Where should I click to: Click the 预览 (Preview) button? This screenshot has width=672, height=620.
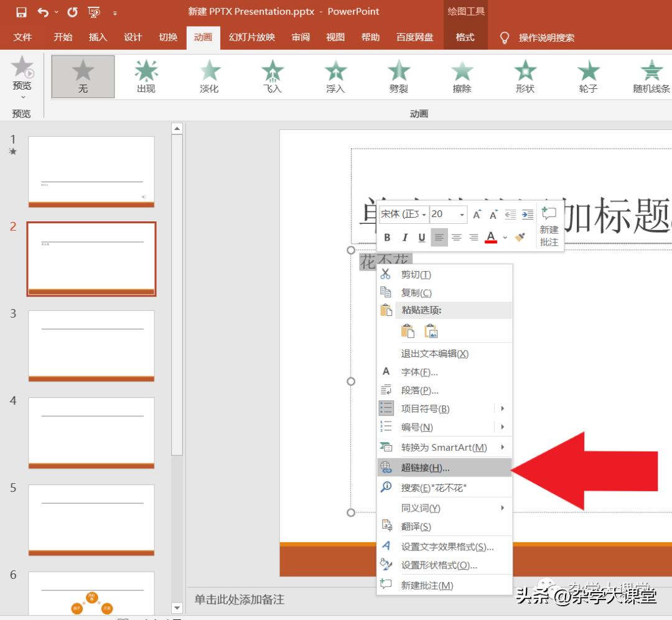point(22,75)
